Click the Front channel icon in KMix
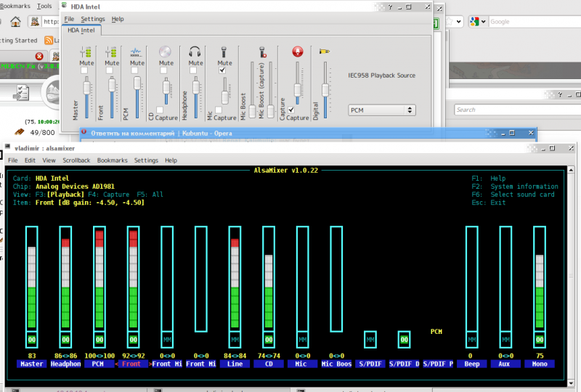 [111, 52]
